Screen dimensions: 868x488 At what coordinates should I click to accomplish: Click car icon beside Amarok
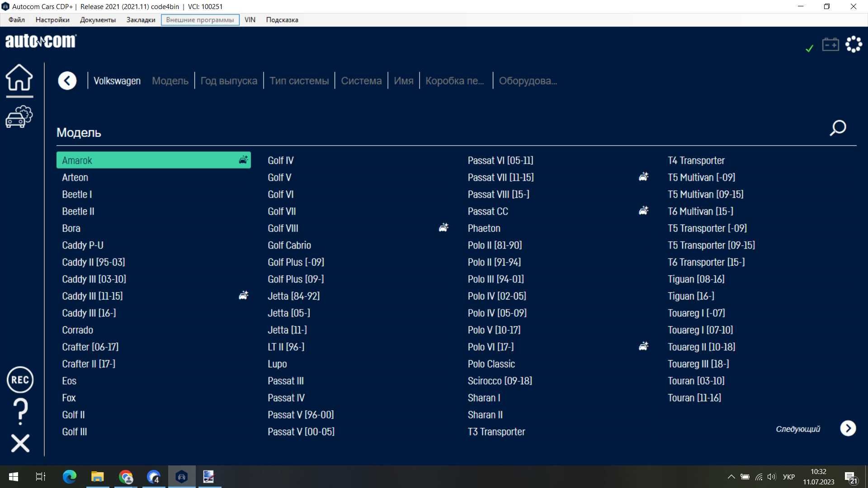(243, 160)
